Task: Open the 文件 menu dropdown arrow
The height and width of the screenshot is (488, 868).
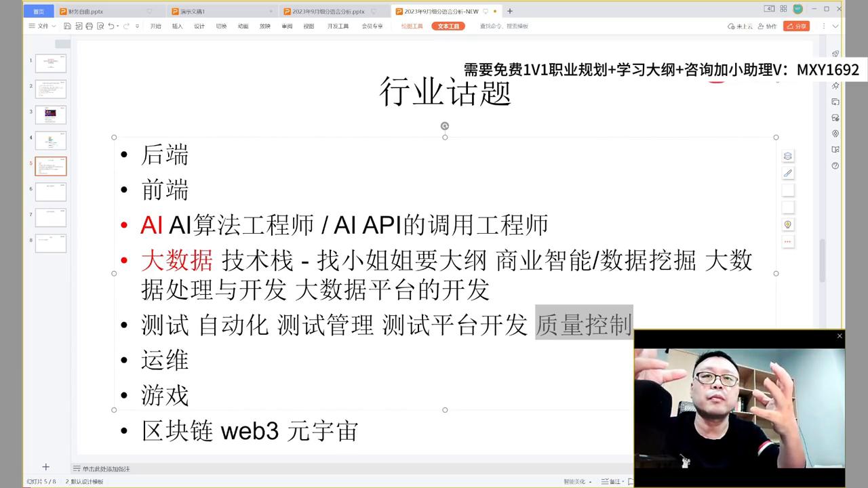Action: pos(54,26)
